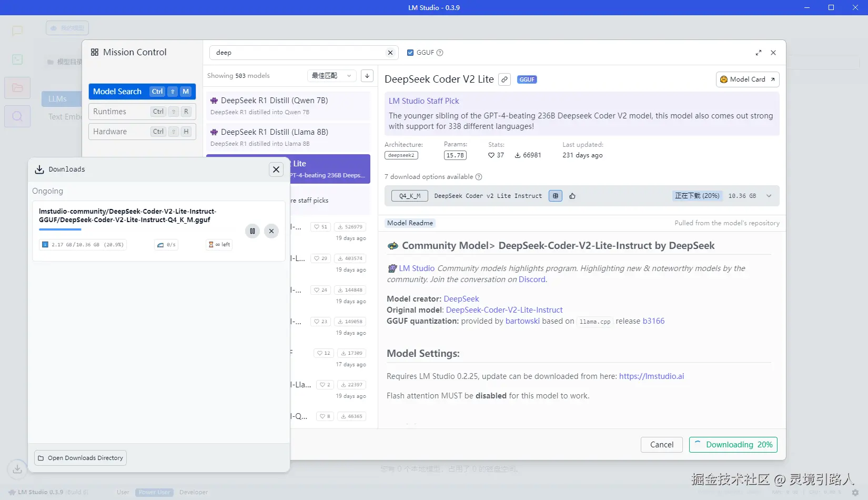Click the 51 likes badge in results
This screenshot has width=868, height=500.
(x=320, y=227)
